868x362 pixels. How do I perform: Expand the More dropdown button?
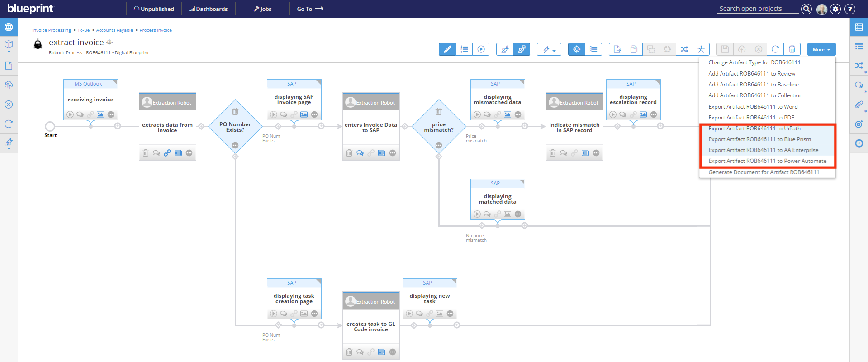click(821, 49)
